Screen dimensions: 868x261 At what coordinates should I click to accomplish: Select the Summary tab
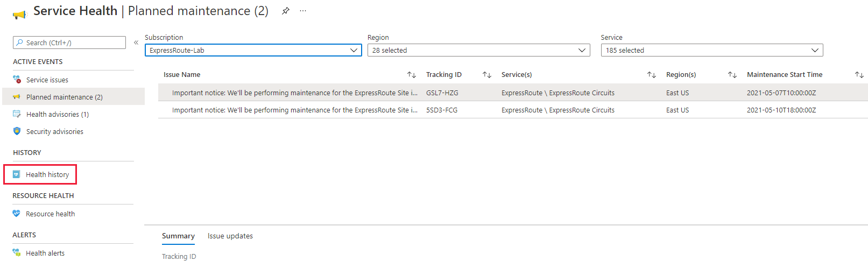pos(178,236)
